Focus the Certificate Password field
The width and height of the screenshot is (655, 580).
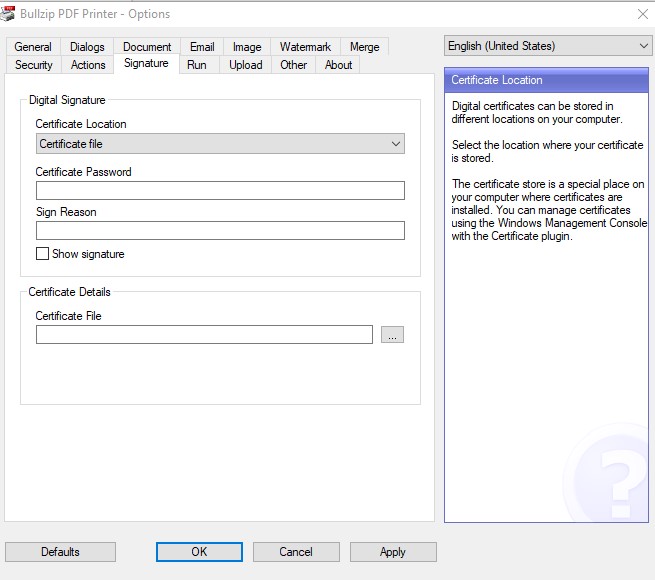220,191
